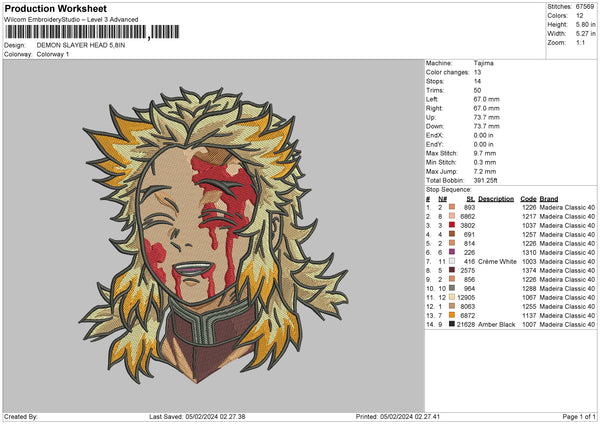The height and width of the screenshot is (424, 600).
Task: Click the pale yellow swatch in stop row 11
Action: click(x=452, y=297)
